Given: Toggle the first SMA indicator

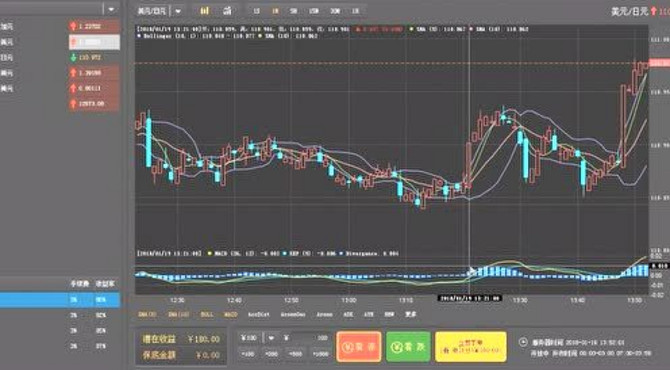Looking at the screenshot, I should [147, 314].
